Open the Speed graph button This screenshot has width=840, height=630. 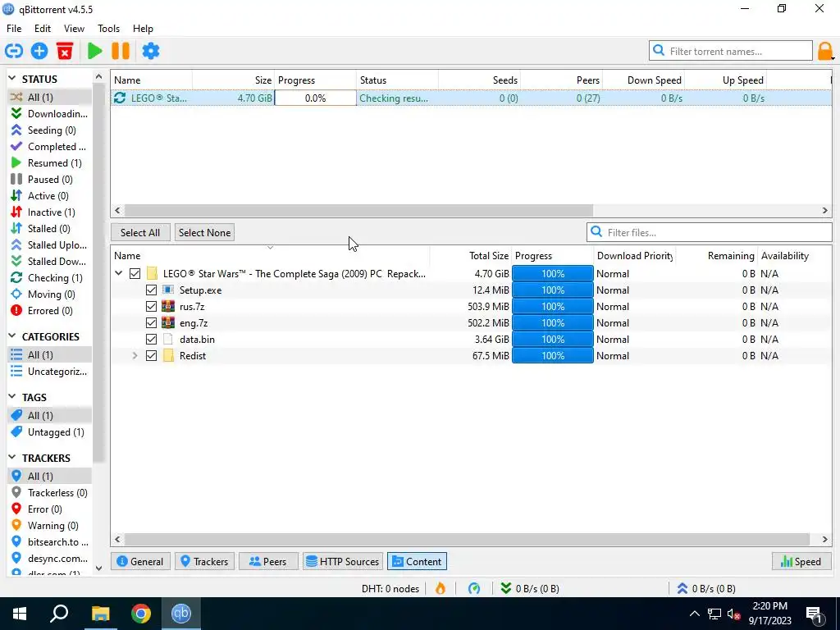click(x=801, y=561)
